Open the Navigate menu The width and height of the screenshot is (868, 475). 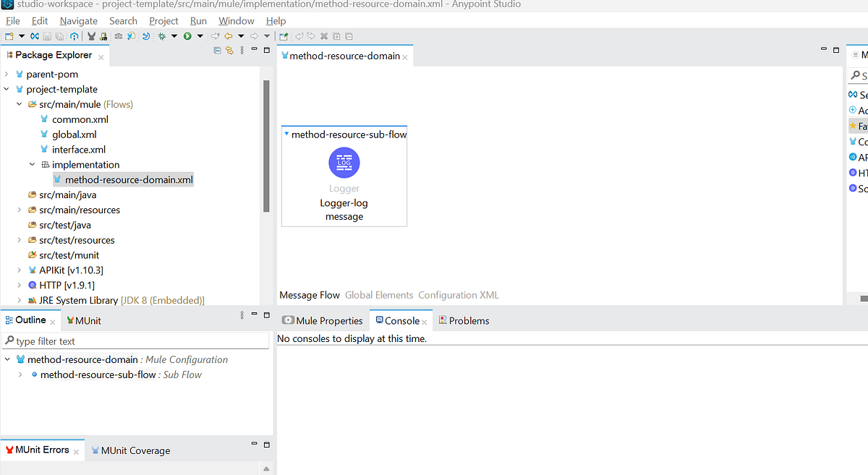[x=77, y=20]
